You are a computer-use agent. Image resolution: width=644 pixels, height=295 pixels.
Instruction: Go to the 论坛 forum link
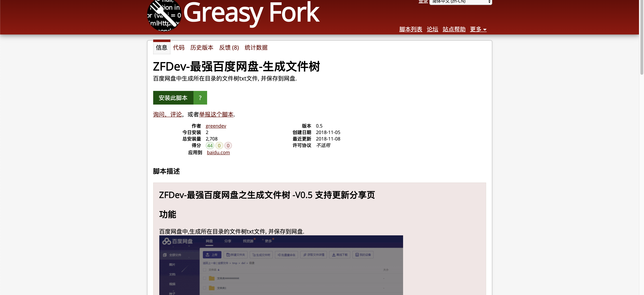pyautogui.click(x=432, y=29)
